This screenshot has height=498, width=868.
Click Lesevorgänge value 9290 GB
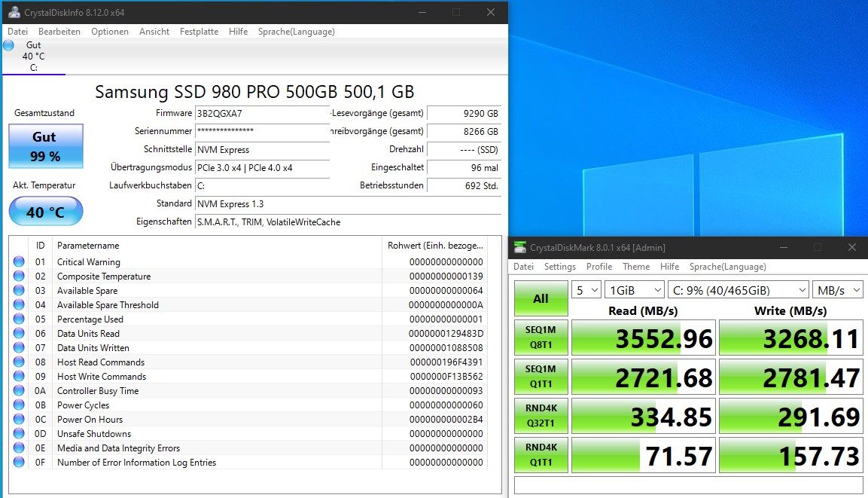[464, 114]
